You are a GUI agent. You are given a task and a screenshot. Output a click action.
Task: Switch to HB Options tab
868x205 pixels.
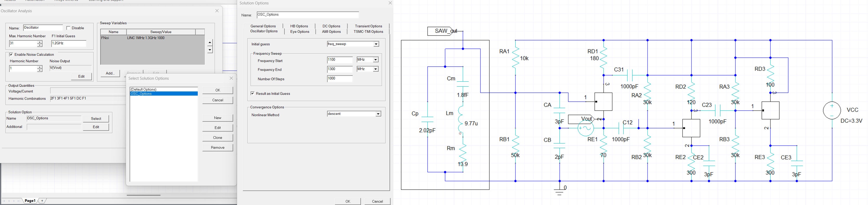[299, 26]
